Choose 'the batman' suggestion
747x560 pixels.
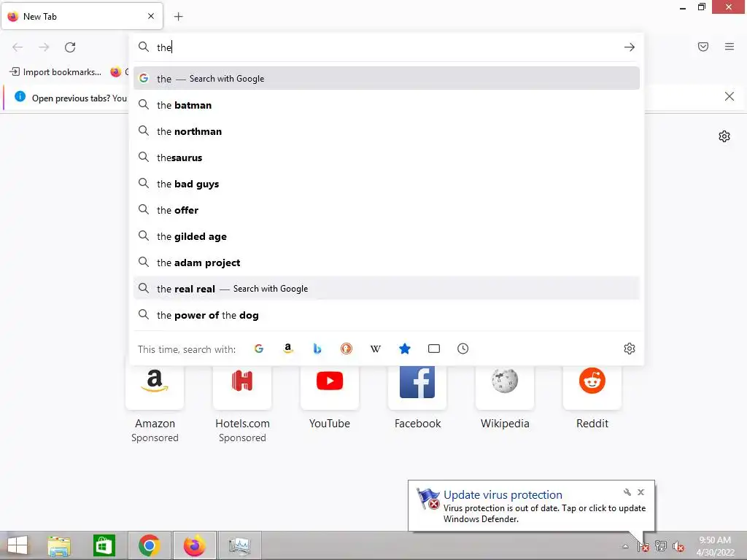pos(387,105)
